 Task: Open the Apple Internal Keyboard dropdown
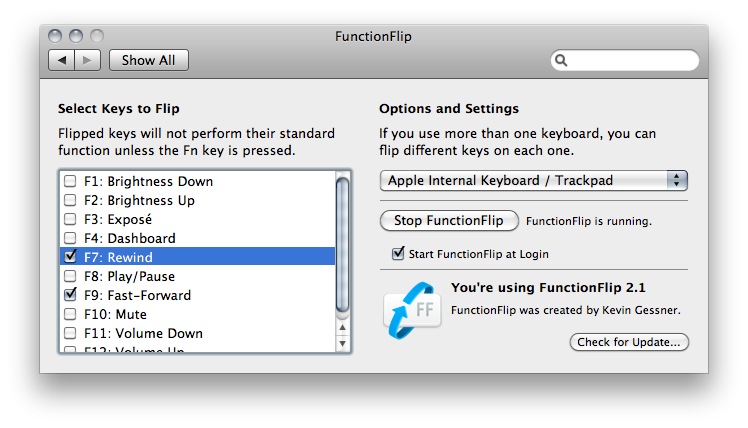point(534,181)
